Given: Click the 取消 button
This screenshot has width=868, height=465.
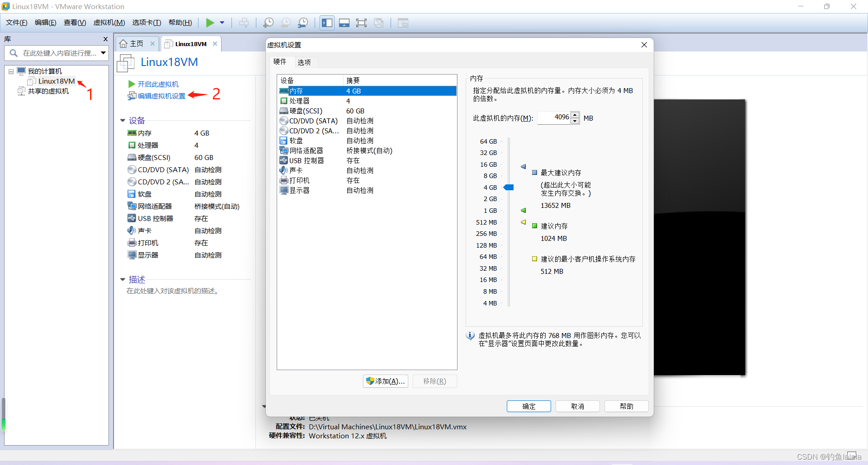Looking at the screenshot, I should [x=577, y=406].
